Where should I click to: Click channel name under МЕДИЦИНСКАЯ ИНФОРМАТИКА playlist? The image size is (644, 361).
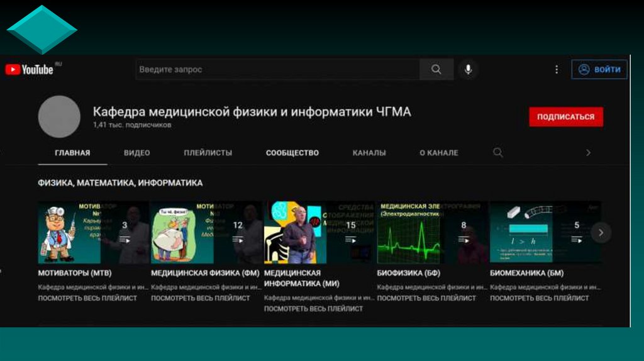tap(319, 297)
